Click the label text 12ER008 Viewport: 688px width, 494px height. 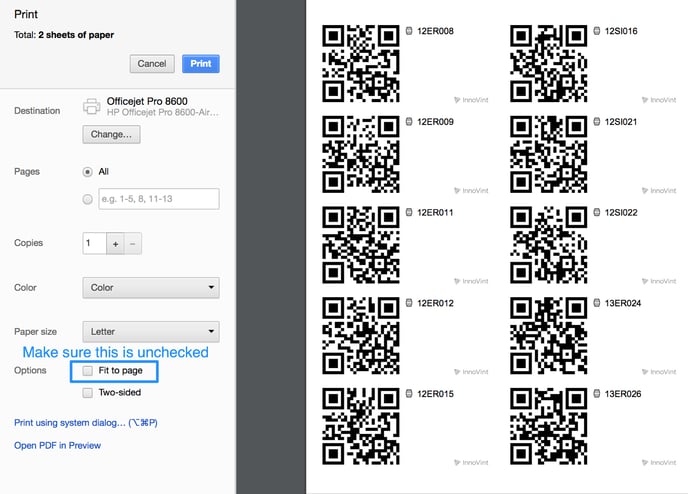435,31
